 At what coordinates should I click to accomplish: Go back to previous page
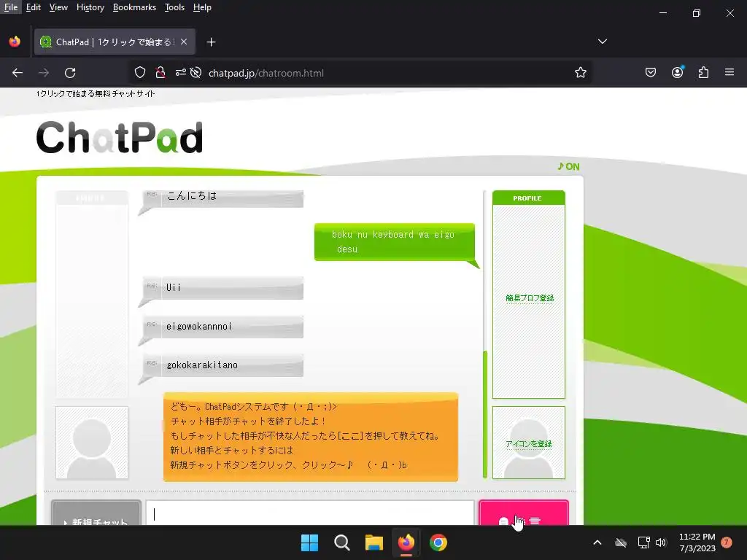[18, 73]
